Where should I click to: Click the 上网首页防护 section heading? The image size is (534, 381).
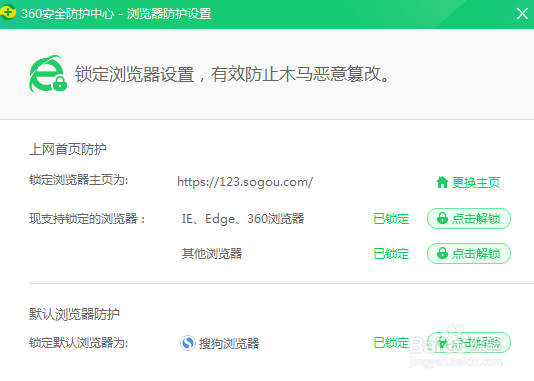coord(68,149)
